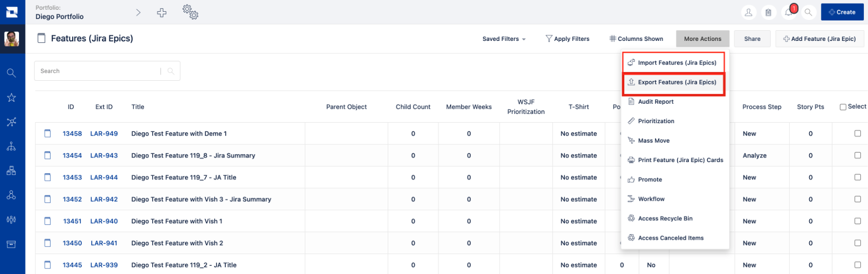Click the magnifier icon inside the search box
This screenshot has height=274, width=868.
[171, 71]
